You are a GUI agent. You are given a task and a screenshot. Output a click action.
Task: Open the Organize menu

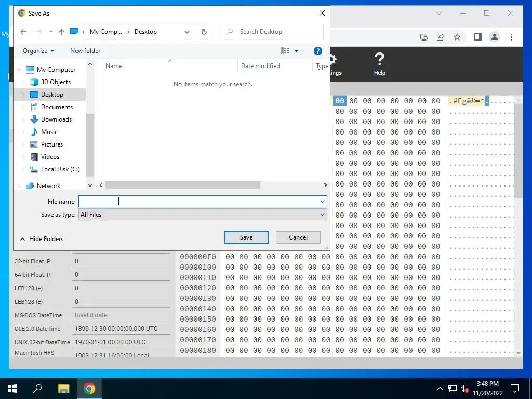[x=38, y=51]
